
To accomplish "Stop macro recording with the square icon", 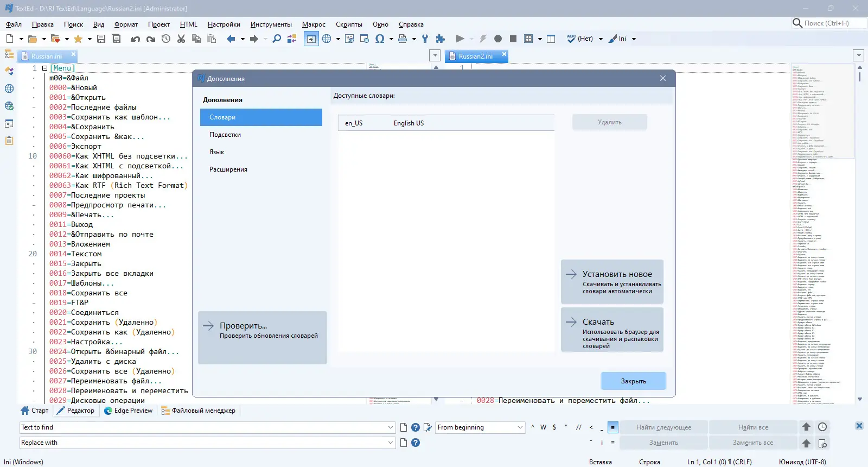I will point(513,39).
